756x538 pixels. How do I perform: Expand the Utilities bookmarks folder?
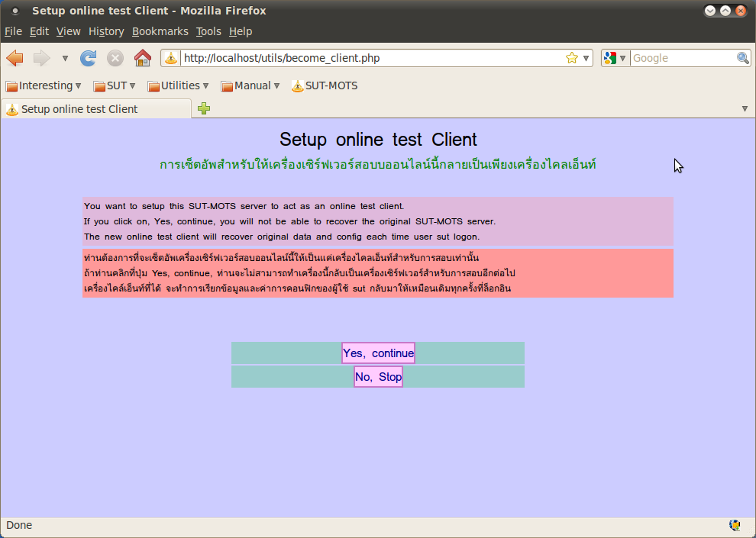pos(179,85)
